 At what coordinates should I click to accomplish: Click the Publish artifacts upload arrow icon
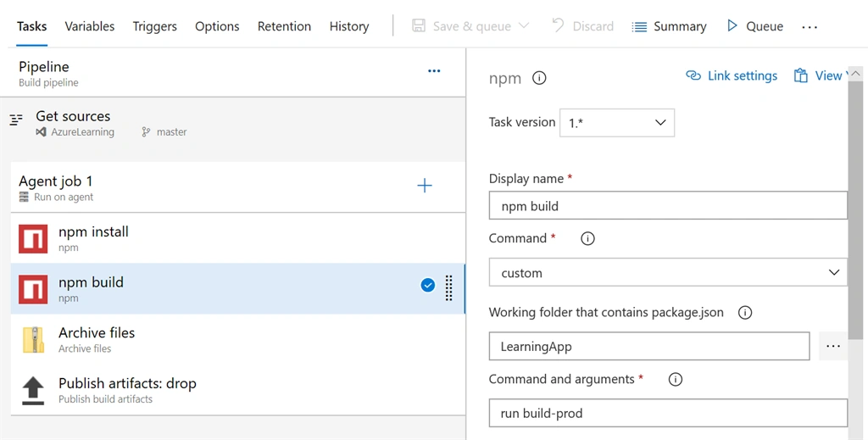coord(33,391)
